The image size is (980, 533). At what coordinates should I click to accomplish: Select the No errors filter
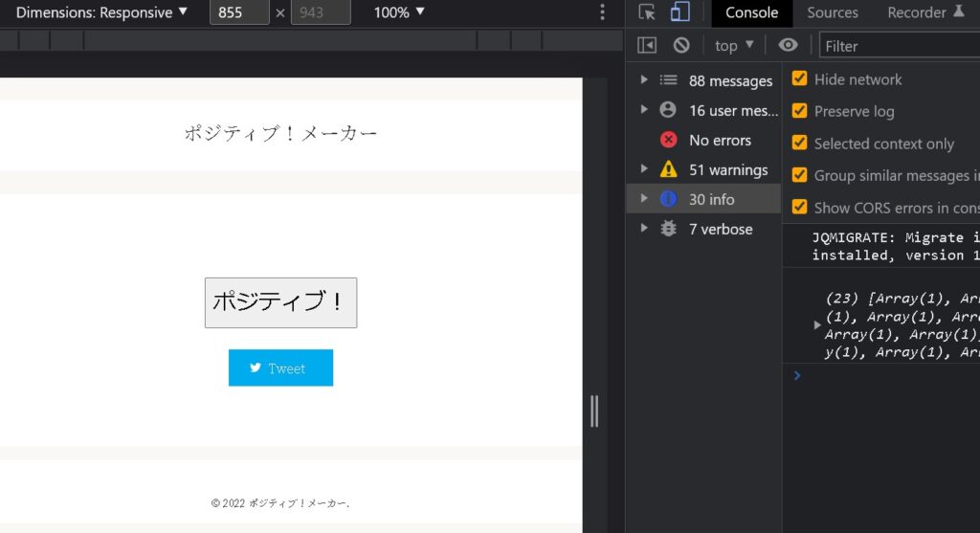coord(719,140)
